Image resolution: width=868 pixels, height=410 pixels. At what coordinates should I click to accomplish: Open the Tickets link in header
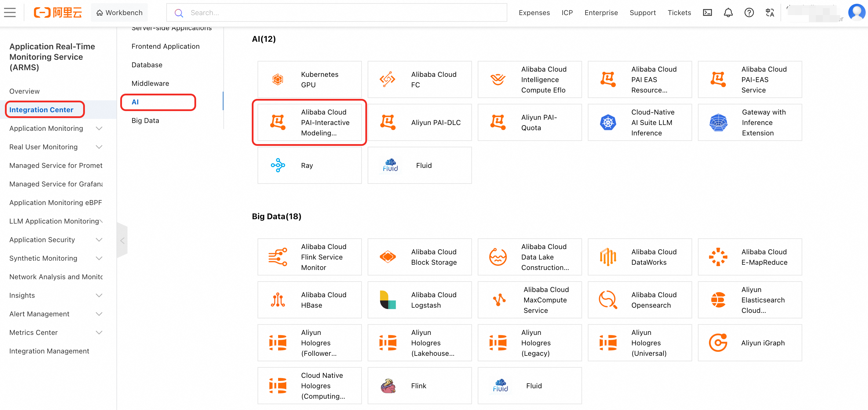coord(679,12)
